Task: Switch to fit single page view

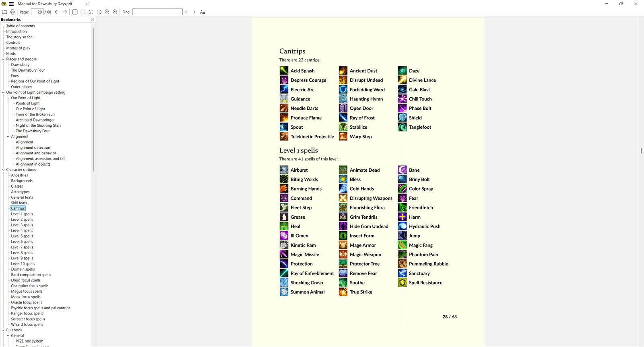Action: 83,12
